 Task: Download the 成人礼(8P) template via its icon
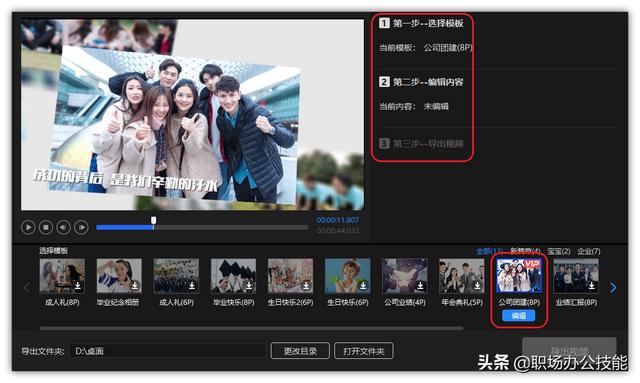coord(78,286)
